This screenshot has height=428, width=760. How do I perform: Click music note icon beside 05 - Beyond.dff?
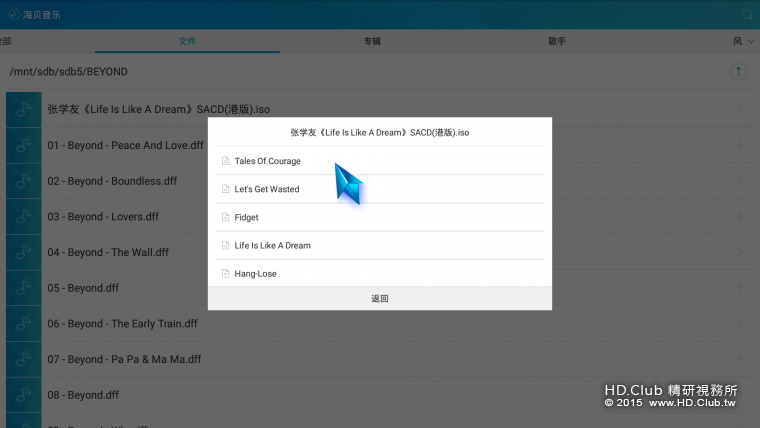click(x=24, y=288)
